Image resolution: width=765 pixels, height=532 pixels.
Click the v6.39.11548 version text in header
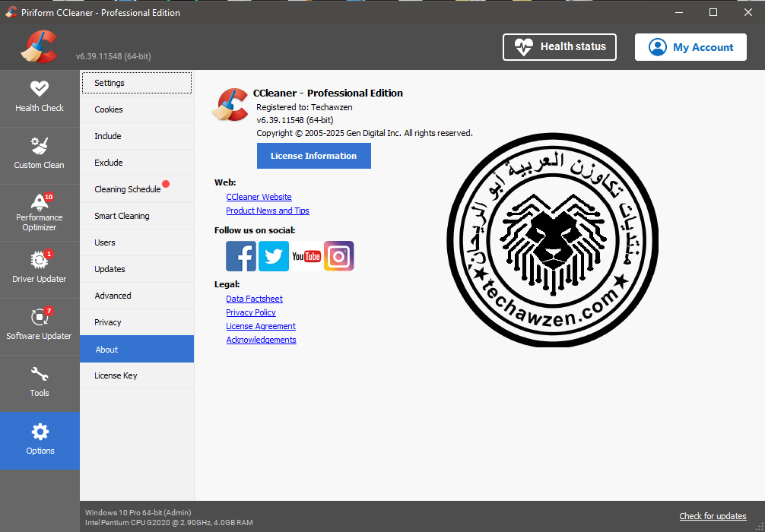point(113,56)
